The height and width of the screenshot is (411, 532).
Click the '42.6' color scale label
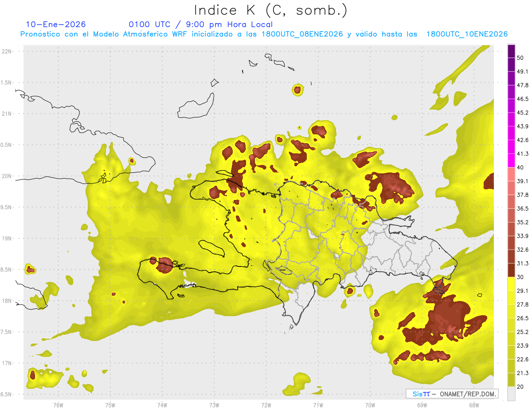[522, 140]
